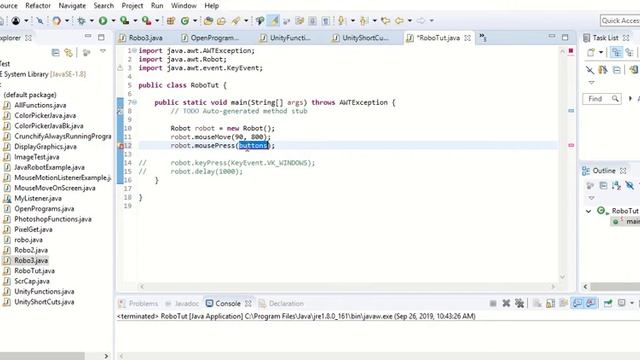This screenshot has height=360, width=640.
Task: Open the Declaration view tab
Action: tap(282, 304)
